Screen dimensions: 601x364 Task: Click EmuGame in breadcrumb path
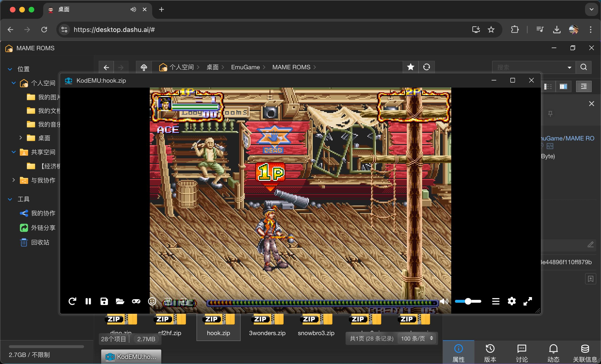pos(245,67)
